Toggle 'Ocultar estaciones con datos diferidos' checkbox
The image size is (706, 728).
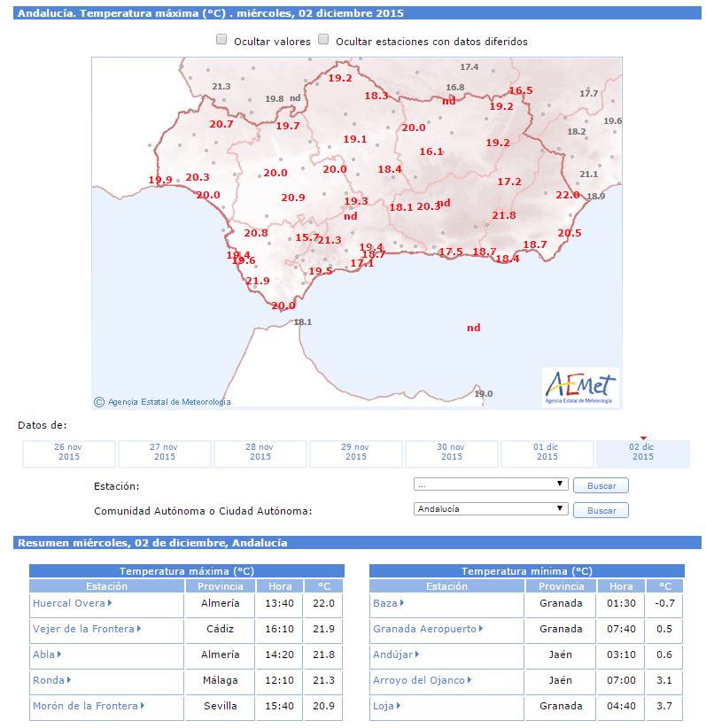[x=324, y=40]
